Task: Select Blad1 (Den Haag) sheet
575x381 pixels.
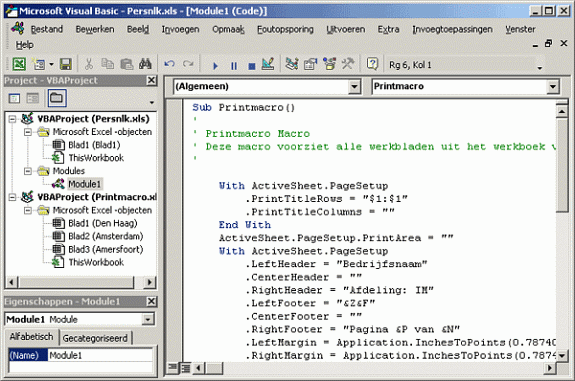Action: 103,223
